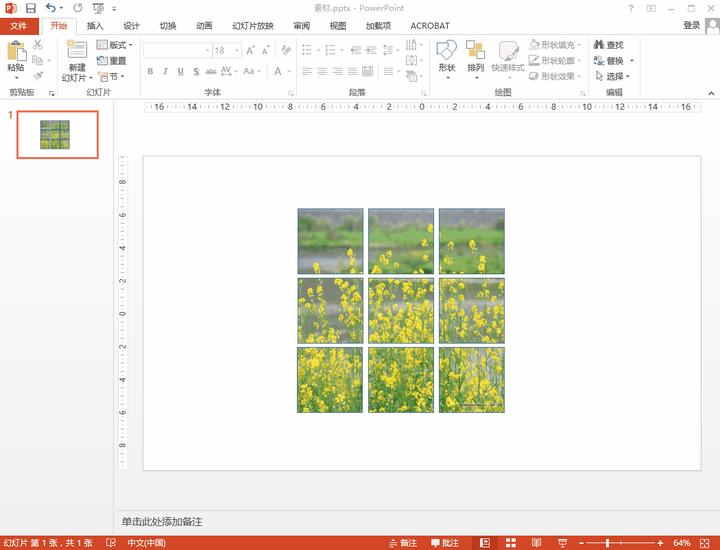Switch to the Transitions tab
The width and height of the screenshot is (720, 550).
tap(168, 26)
